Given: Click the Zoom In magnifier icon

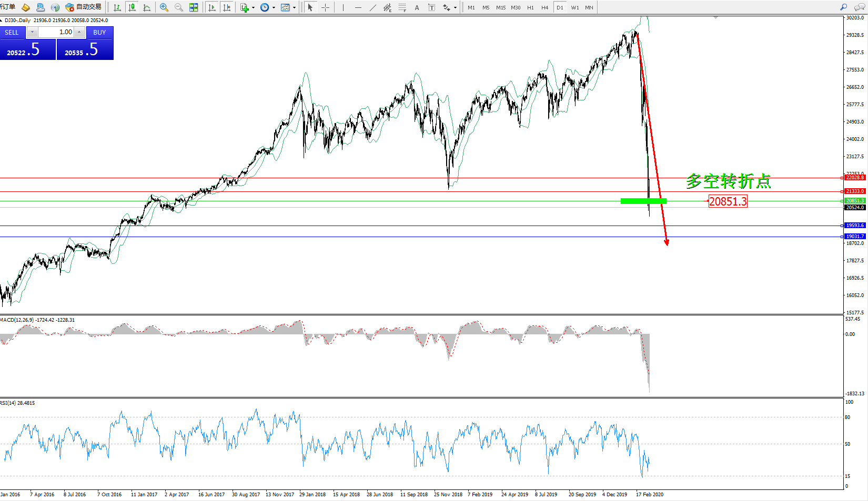Looking at the screenshot, I should pos(164,7).
